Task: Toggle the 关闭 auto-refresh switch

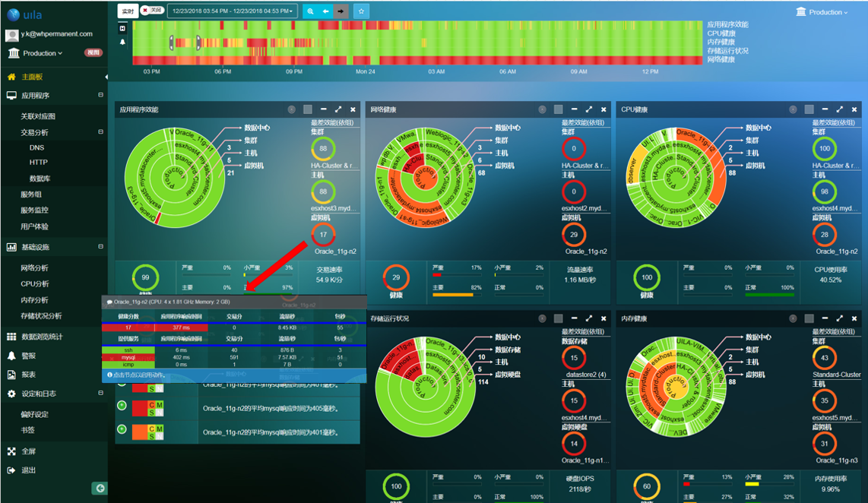Action: (151, 11)
